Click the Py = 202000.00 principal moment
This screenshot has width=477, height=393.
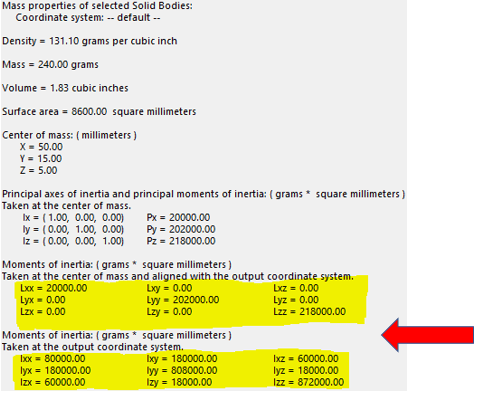[x=181, y=229]
